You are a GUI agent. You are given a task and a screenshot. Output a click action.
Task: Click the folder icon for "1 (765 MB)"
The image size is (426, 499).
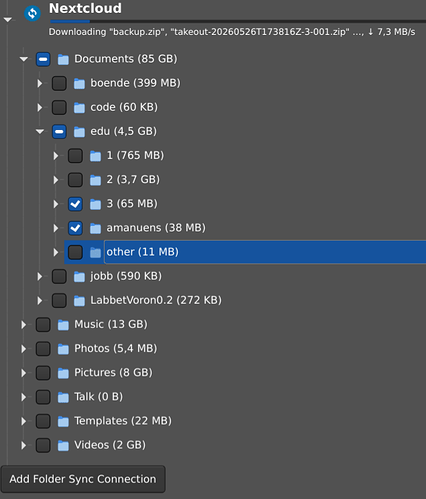coord(95,156)
